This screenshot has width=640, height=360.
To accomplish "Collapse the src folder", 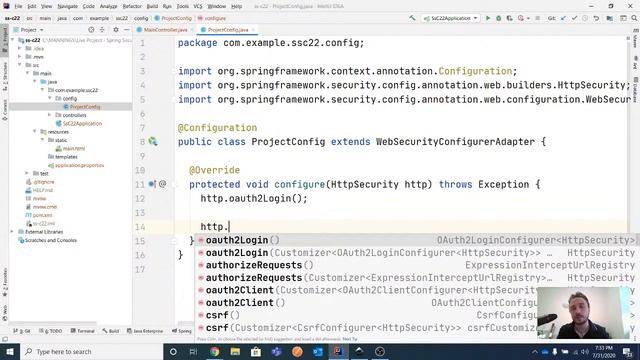I will tap(20, 65).
